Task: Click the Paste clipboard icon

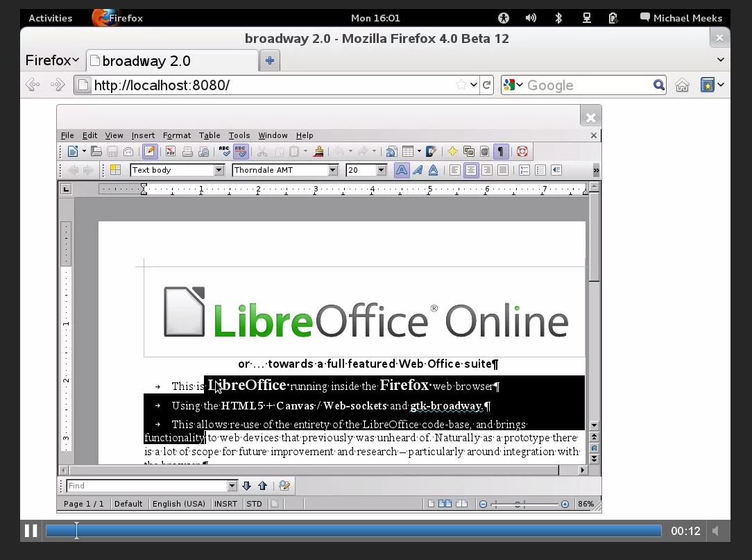Action: pos(294,152)
